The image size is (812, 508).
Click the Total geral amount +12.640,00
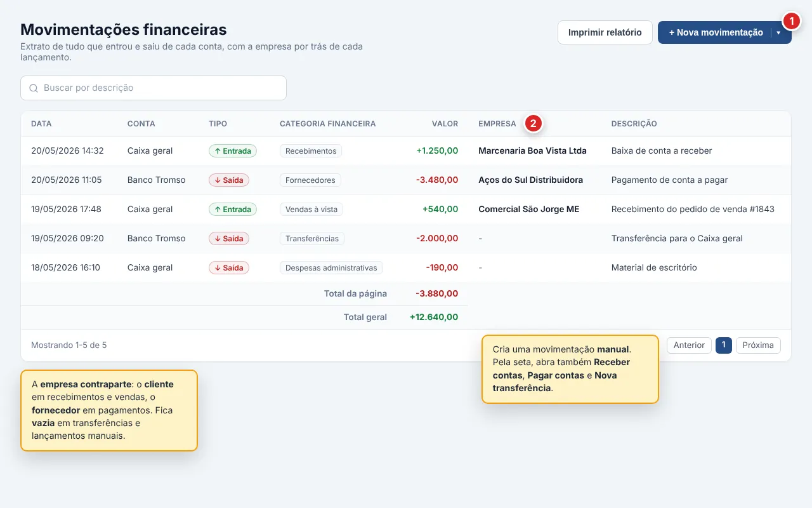(434, 317)
